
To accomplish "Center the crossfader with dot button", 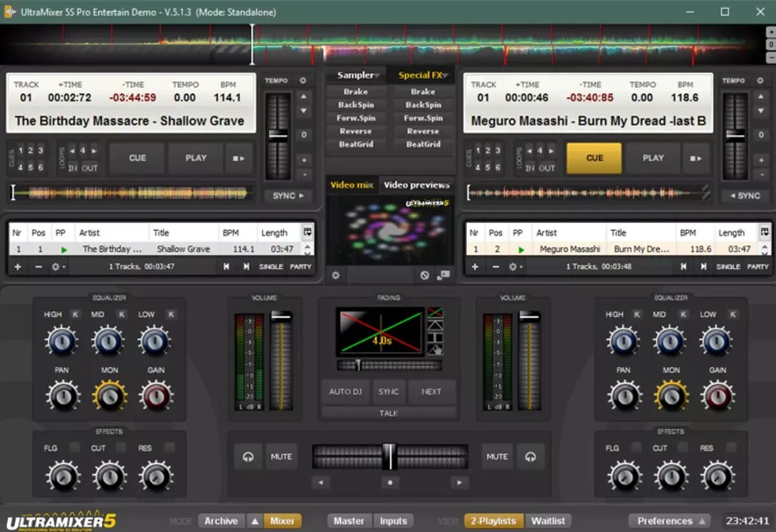I will pos(390,482).
